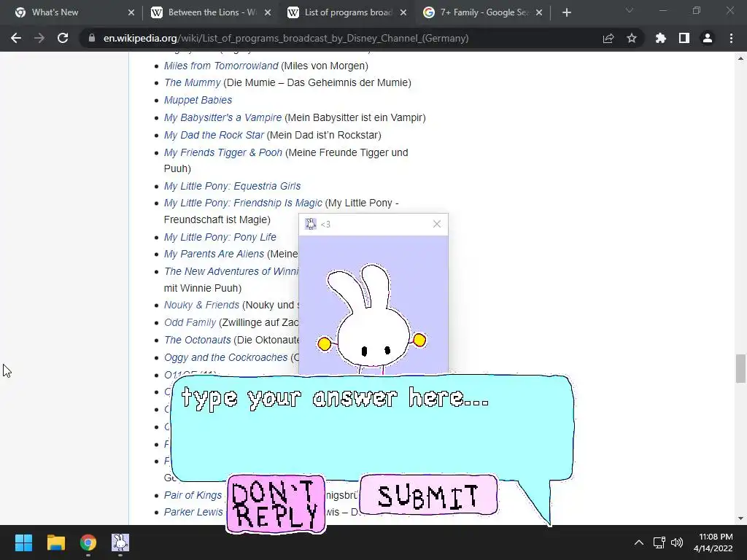Open the tab search dropdown chevron
The height and width of the screenshot is (560, 747).
tap(630, 10)
